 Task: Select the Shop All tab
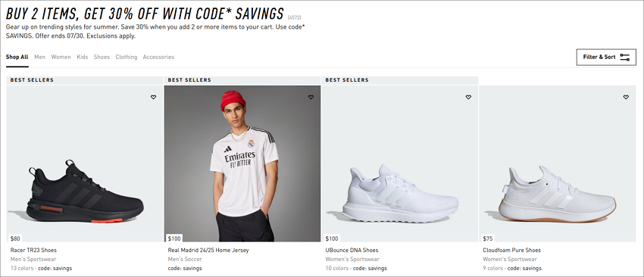[x=17, y=57]
